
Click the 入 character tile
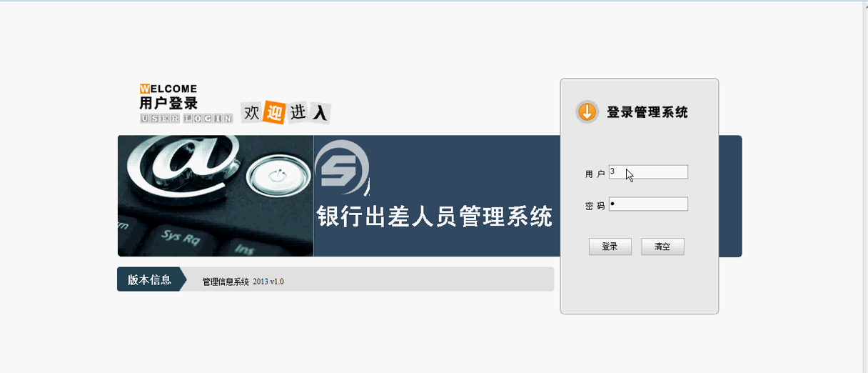tap(321, 113)
